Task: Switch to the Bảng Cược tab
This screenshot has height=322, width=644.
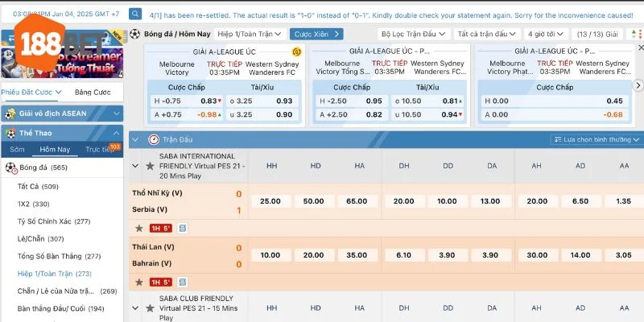Action: pos(93,93)
